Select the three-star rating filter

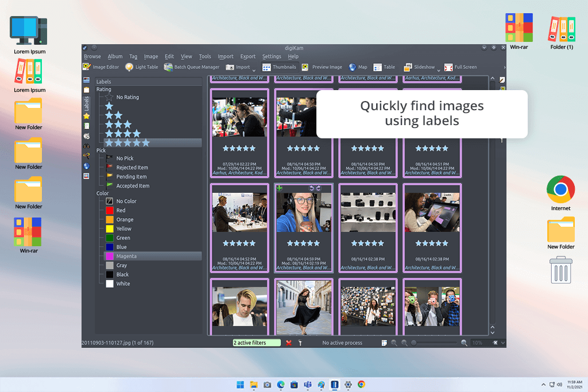pyautogui.click(x=118, y=124)
